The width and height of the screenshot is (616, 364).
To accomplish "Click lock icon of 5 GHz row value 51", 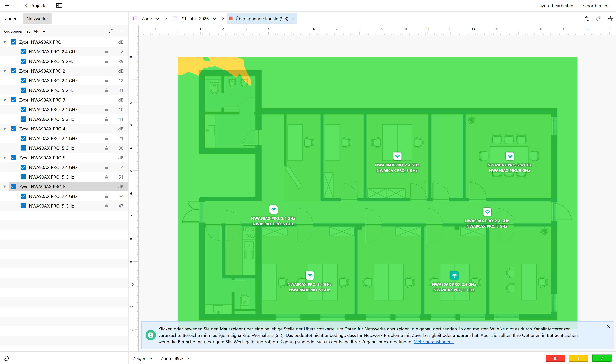I will (x=107, y=177).
